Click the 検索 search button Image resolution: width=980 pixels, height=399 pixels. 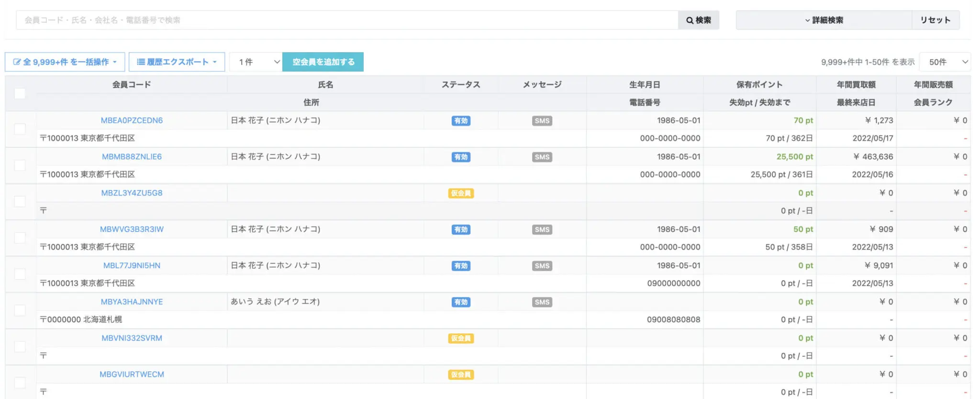pos(698,20)
